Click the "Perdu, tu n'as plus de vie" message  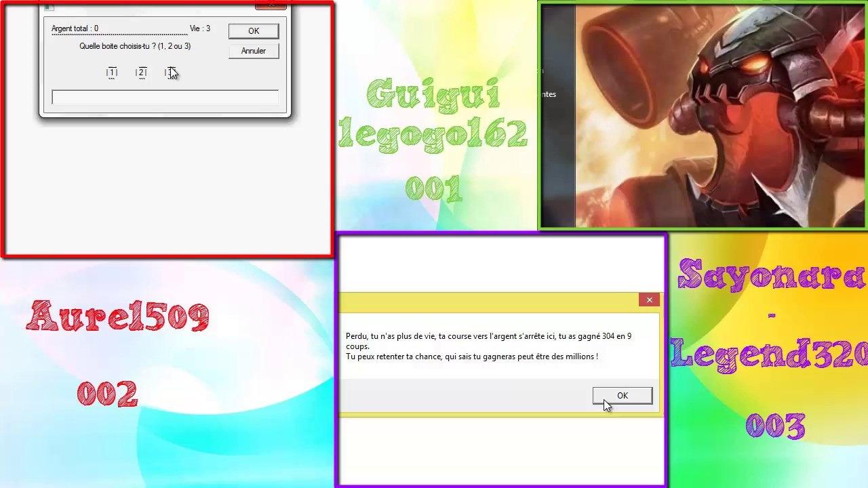488,341
